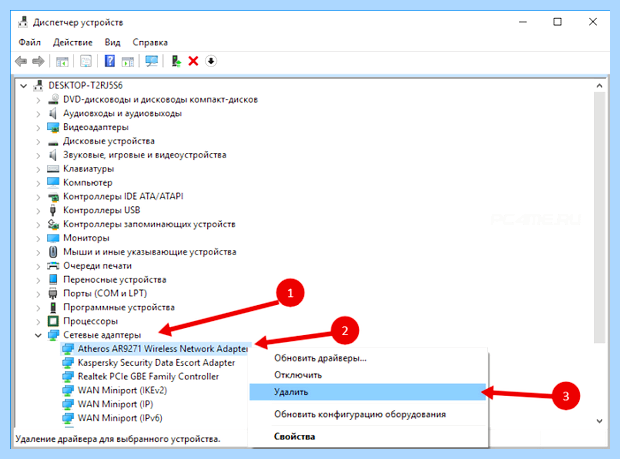This screenshot has height=459, width=620.
Task: Open the Файл menu
Action: [x=29, y=42]
